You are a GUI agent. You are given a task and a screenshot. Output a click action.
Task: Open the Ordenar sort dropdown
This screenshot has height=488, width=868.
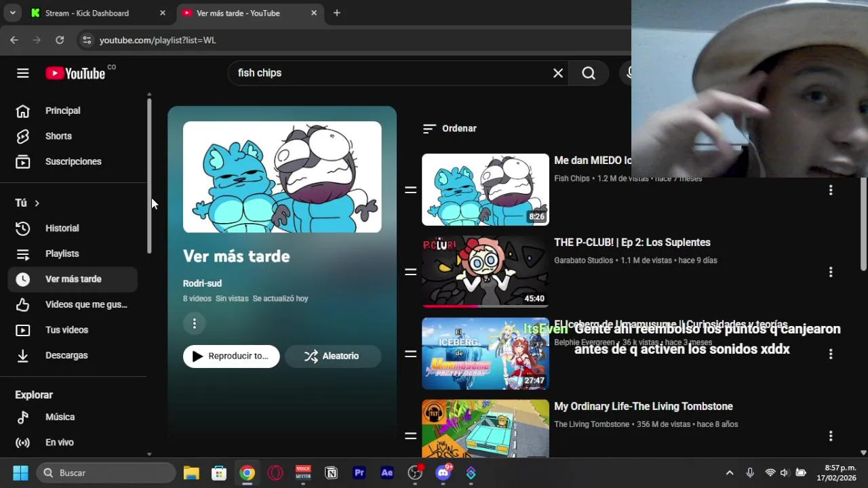450,128
